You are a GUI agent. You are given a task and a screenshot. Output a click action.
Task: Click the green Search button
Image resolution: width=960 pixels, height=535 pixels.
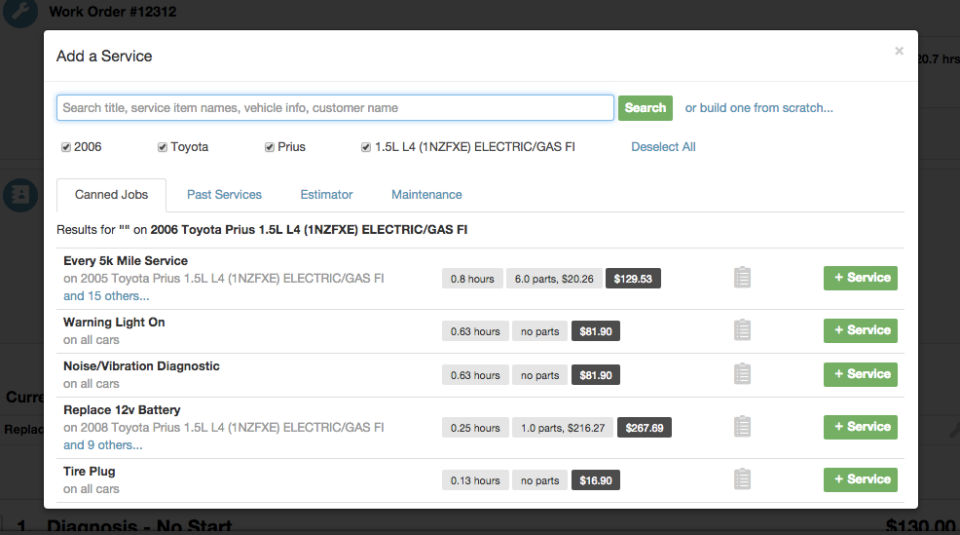pos(645,108)
